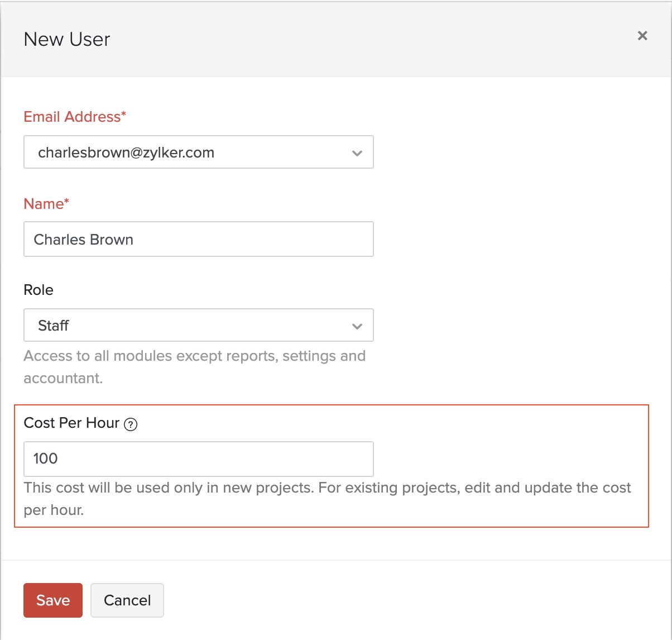Click into the Cost Per Hour input
The width and height of the screenshot is (672, 640).
click(198, 458)
